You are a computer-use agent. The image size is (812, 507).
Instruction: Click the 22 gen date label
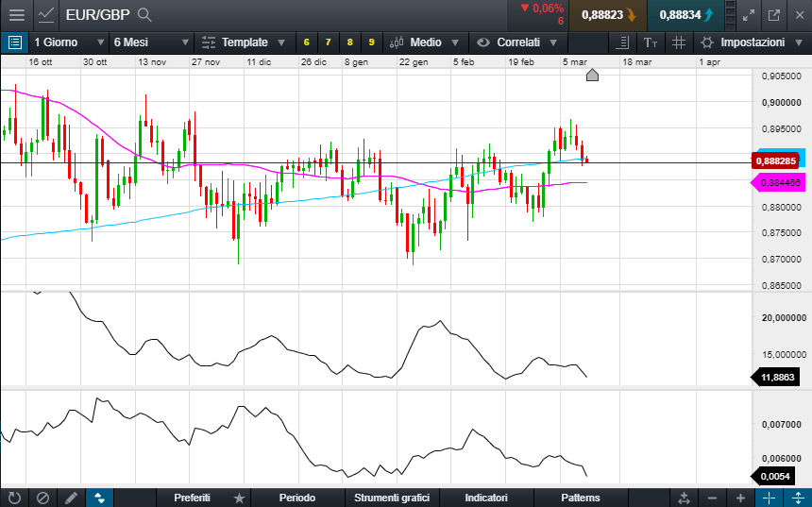tap(414, 62)
